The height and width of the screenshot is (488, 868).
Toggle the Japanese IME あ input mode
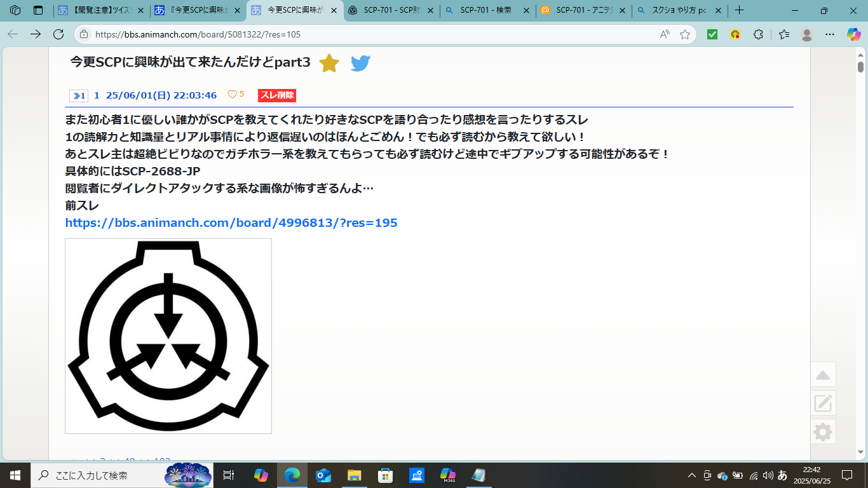click(x=783, y=475)
